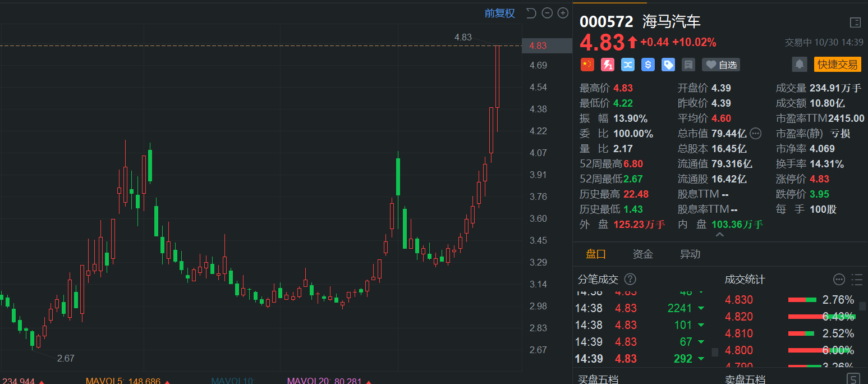868x384 pixels.
Task: Click the undo arrow above the chart
Action: point(531,13)
